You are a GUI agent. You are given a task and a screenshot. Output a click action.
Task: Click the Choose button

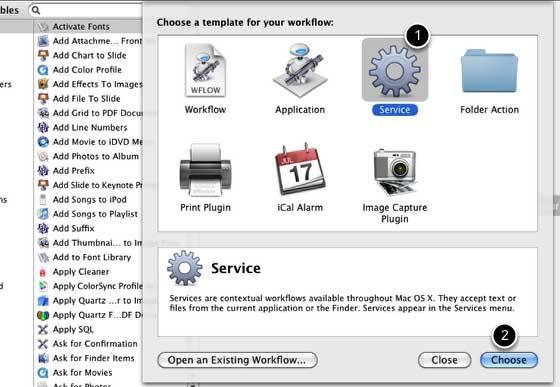(x=509, y=360)
